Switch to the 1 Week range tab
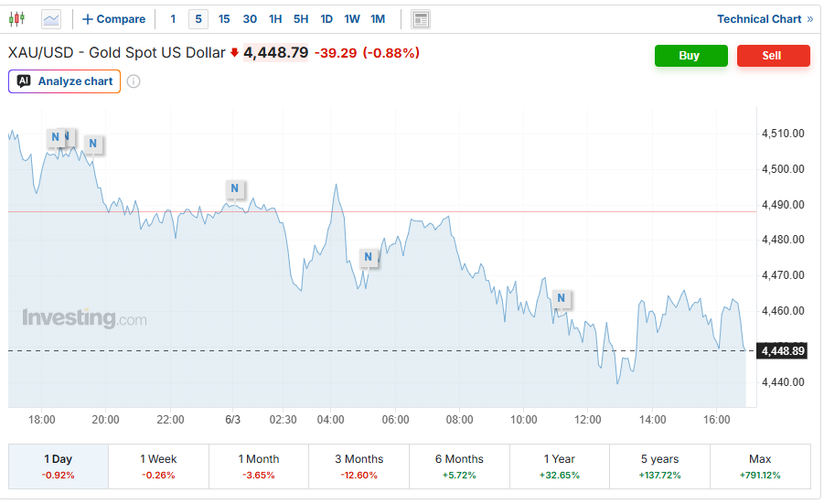Screen dimensions: 824x504 coord(158,466)
